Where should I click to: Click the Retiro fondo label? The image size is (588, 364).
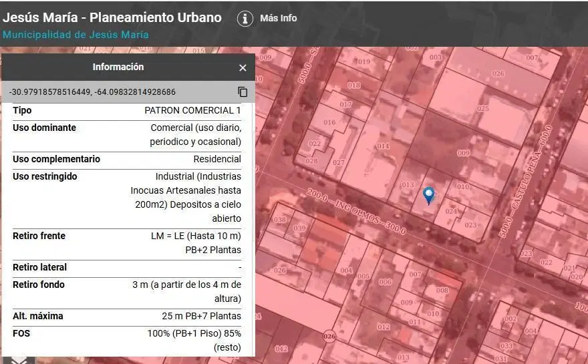[x=39, y=285]
